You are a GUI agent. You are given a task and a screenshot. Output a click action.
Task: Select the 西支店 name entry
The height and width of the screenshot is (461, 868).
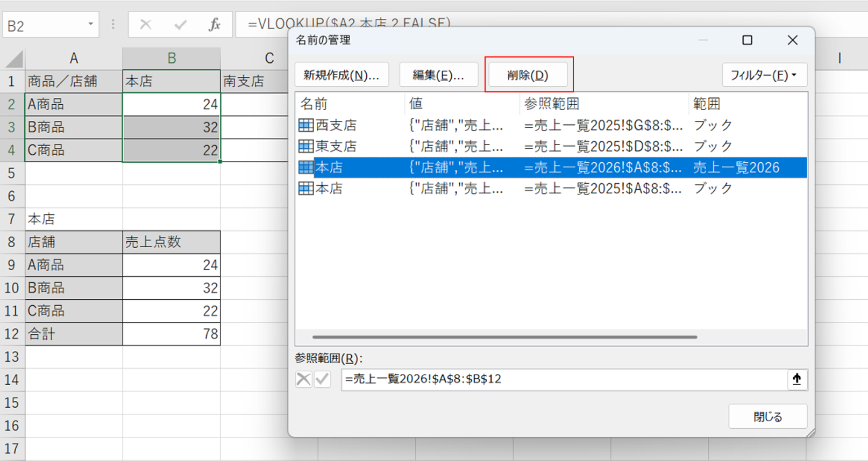point(336,125)
